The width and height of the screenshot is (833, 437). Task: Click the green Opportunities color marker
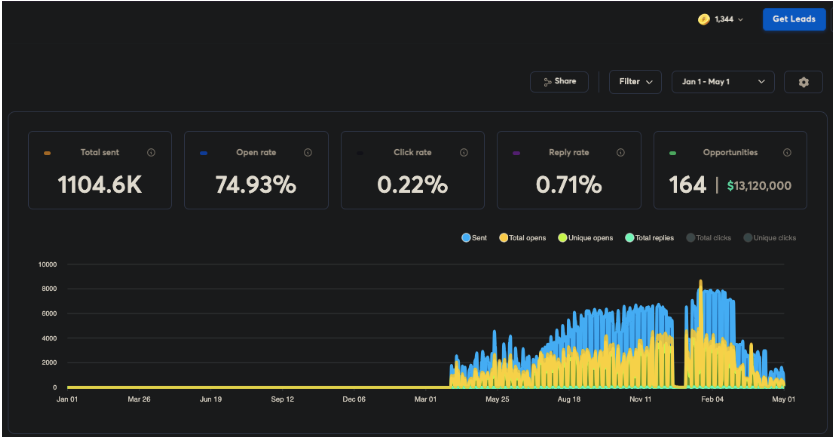point(673,153)
